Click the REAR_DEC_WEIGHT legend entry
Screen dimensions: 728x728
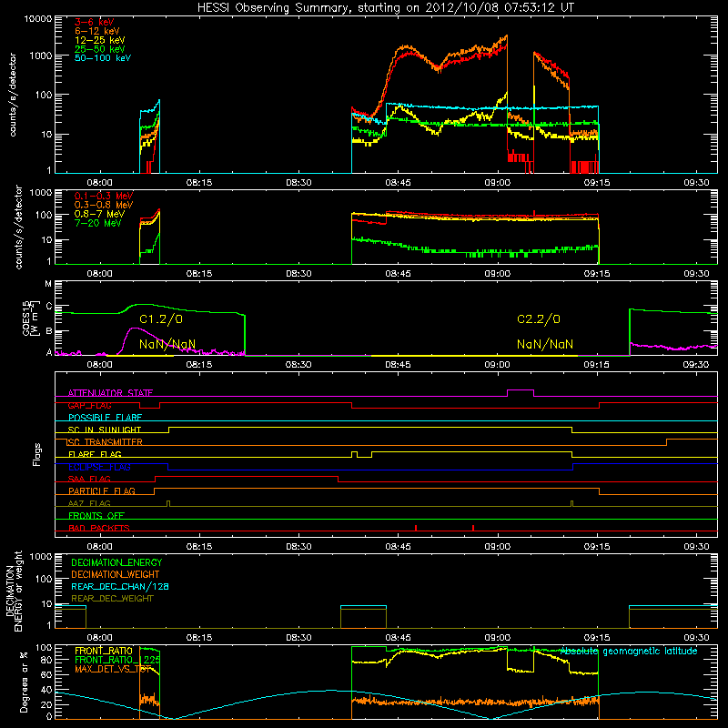pyautogui.click(x=112, y=599)
